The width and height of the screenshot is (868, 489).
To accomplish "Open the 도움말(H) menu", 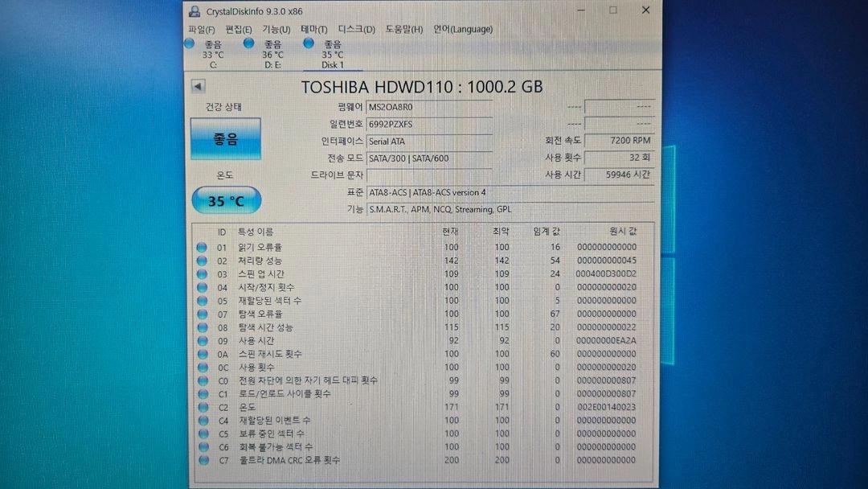I will tap(404, 29).
